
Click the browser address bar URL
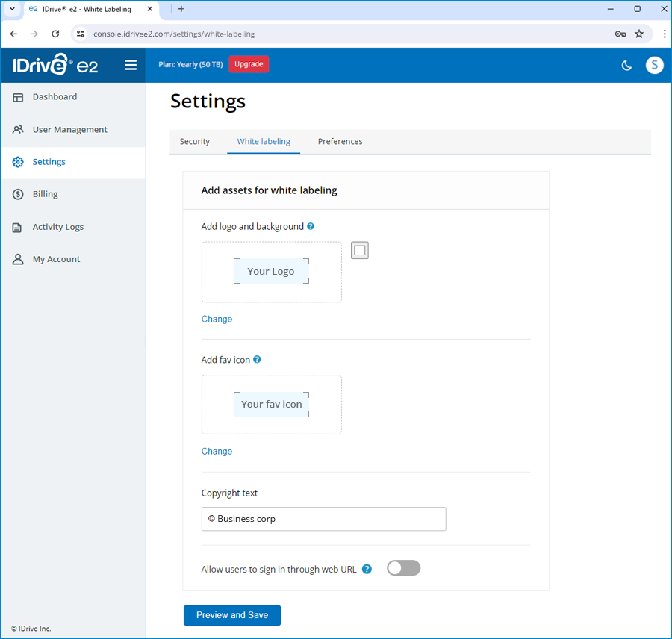pos(174,34)
